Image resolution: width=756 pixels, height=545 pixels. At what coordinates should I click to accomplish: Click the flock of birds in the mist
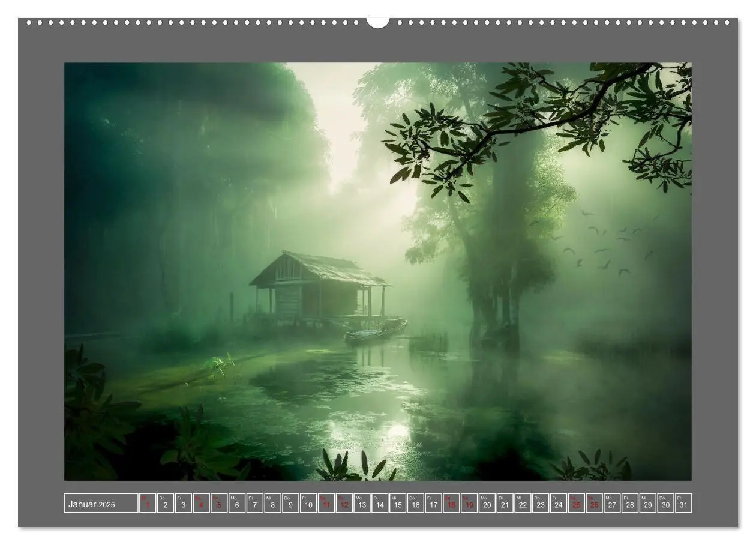click(603, 243)
